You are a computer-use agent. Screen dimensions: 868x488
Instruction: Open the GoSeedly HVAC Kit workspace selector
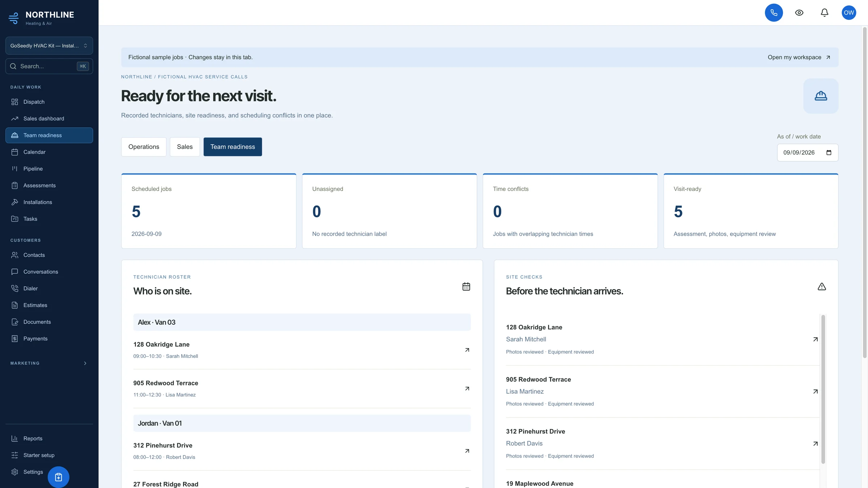point(49,46)
